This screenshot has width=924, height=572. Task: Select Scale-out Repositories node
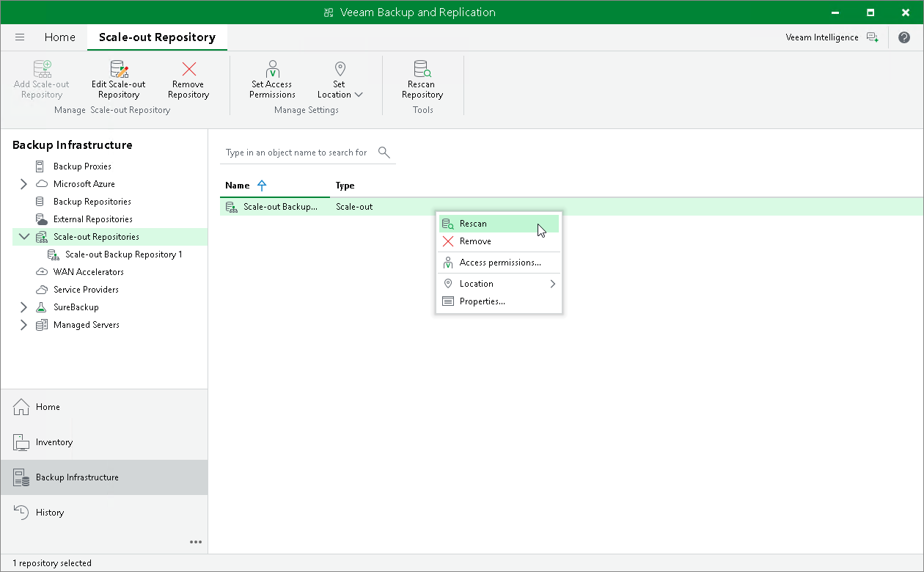(x=96, y=237)
